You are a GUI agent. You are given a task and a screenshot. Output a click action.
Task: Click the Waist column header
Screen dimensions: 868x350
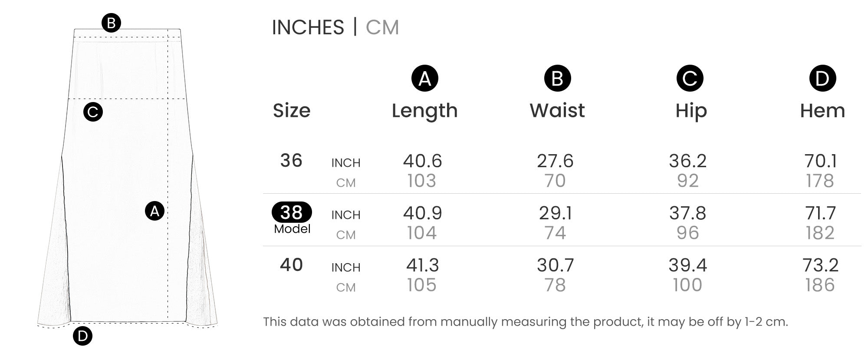(x=557, y=111)
